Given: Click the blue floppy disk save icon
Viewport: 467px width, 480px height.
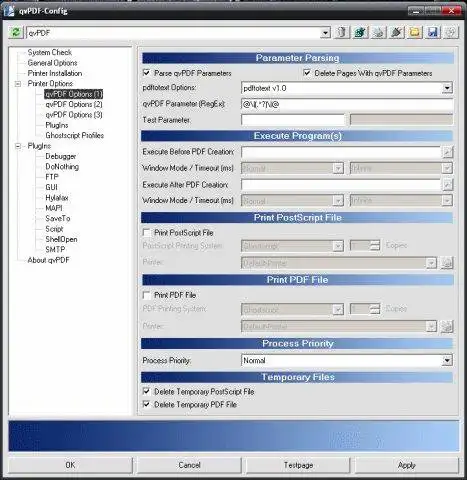Looking at the screenshot, I should click(433, 32).
